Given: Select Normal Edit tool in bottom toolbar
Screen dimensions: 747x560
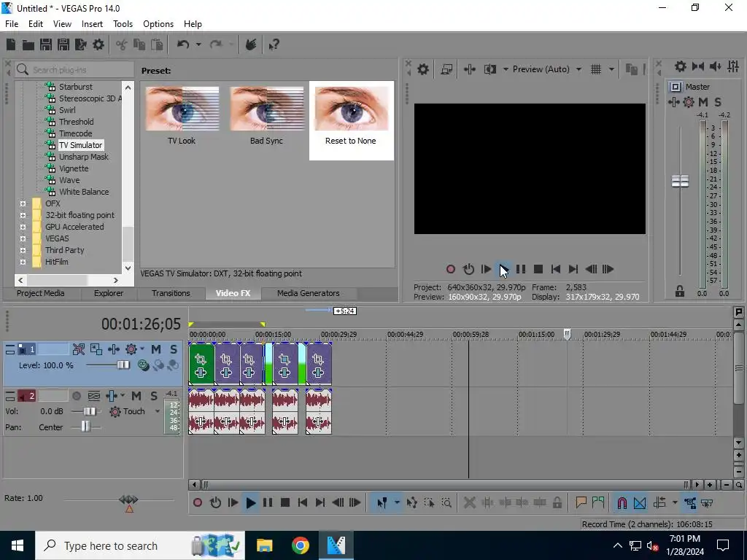Looking at the screenshot, I should point(382,503).
